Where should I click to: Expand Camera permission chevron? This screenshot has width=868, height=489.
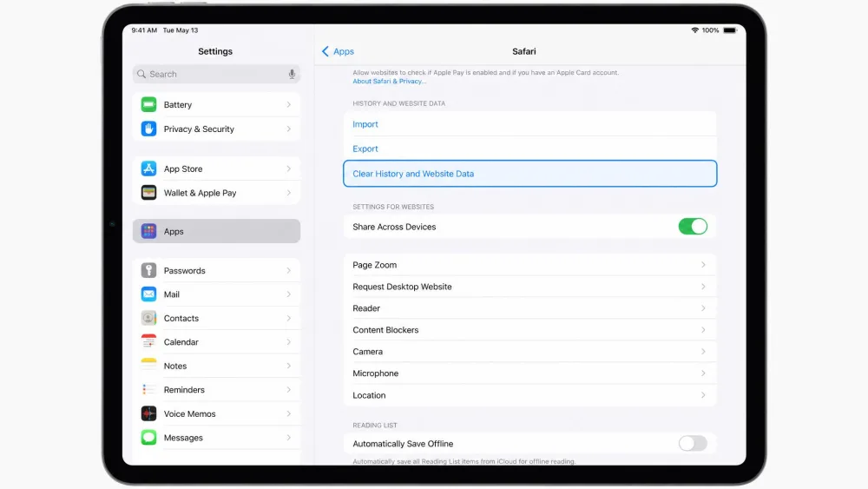(x=703, y=352)
